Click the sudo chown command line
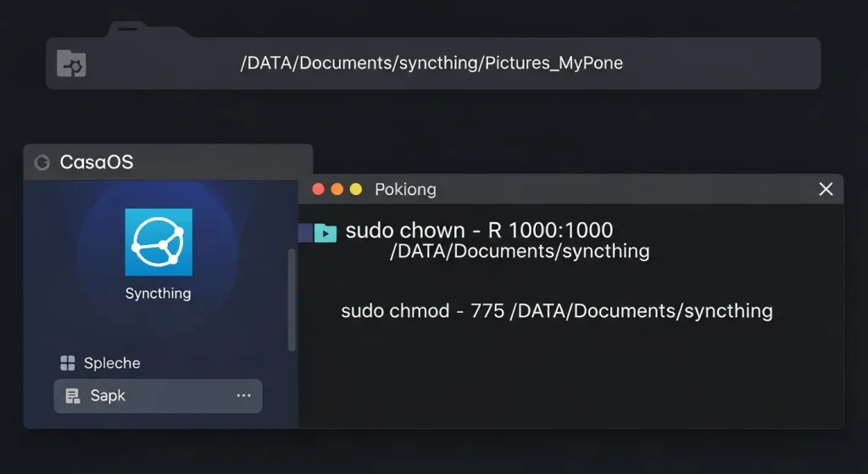 (479, 231)
